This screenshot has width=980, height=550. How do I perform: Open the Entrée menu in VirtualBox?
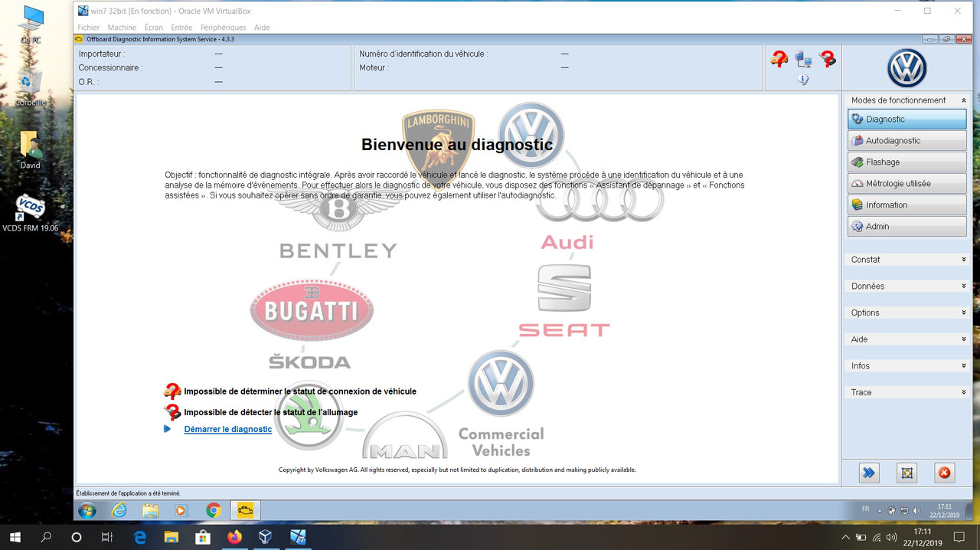pos(181,28)
